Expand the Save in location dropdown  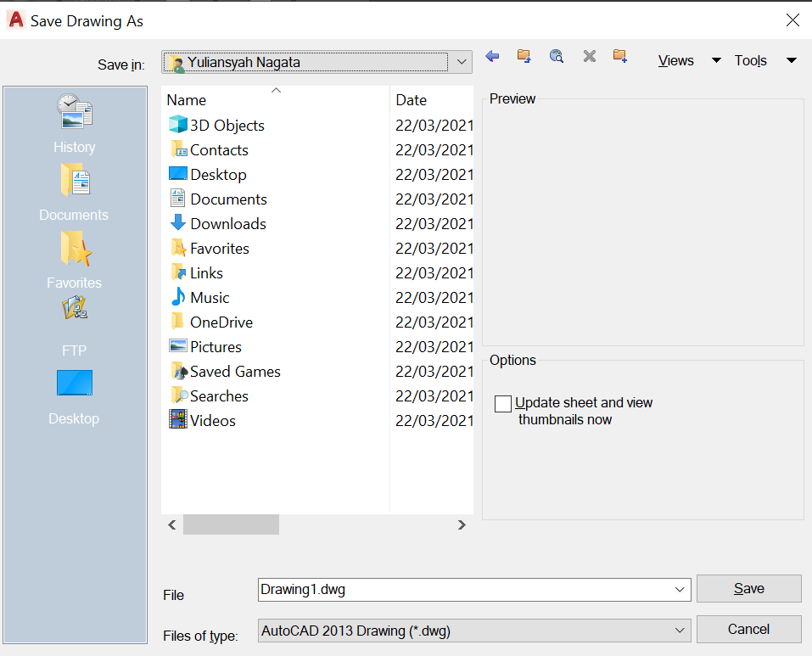point(462,62)
